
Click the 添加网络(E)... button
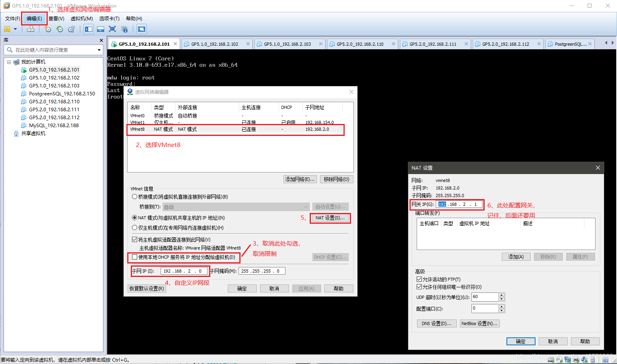[x=300, y=179]
